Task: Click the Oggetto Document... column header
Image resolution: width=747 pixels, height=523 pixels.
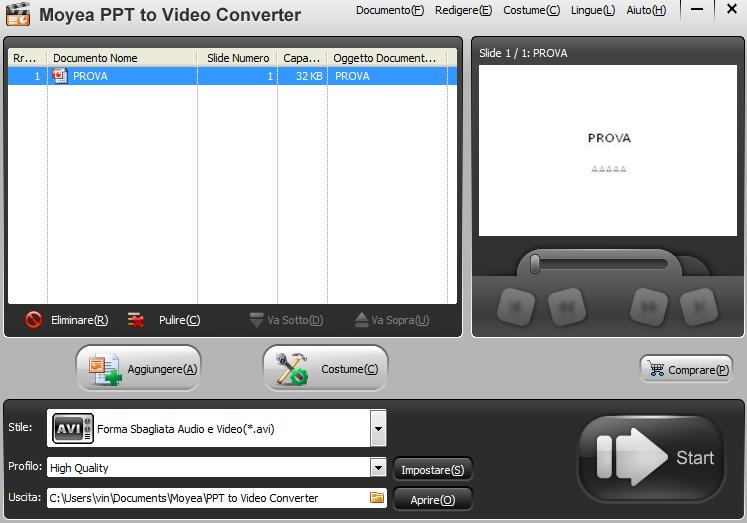Action: (387, 58)
